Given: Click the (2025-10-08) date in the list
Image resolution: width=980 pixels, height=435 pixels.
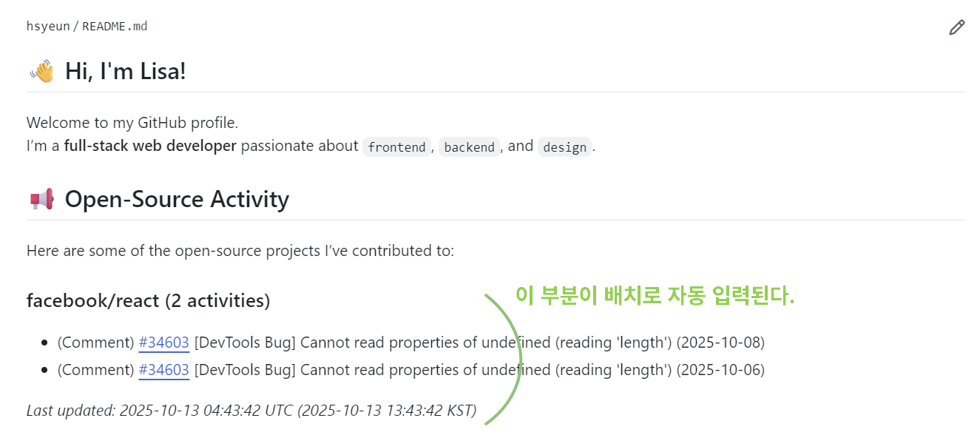Looking at the screenshot, I should point(720,343).
